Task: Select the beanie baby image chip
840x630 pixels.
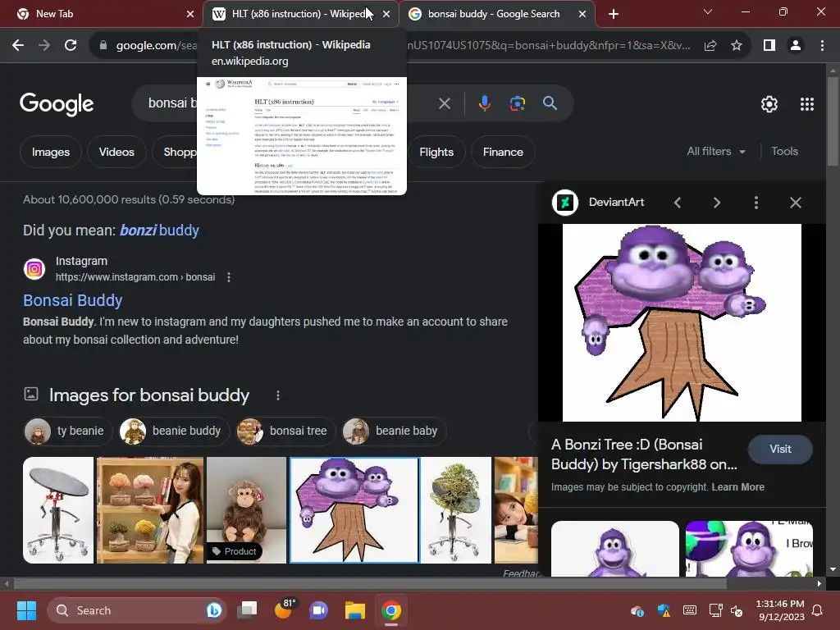Action: pos(394,431)
